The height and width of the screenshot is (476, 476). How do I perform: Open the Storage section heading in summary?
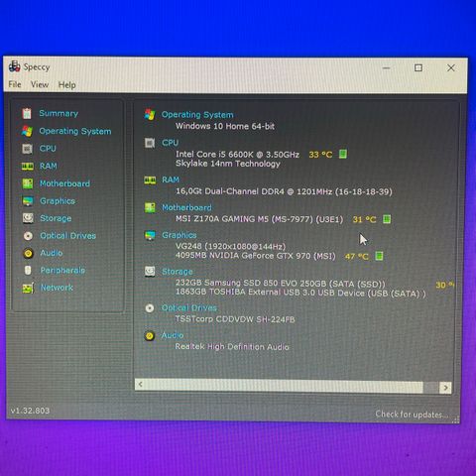(178, 272)
